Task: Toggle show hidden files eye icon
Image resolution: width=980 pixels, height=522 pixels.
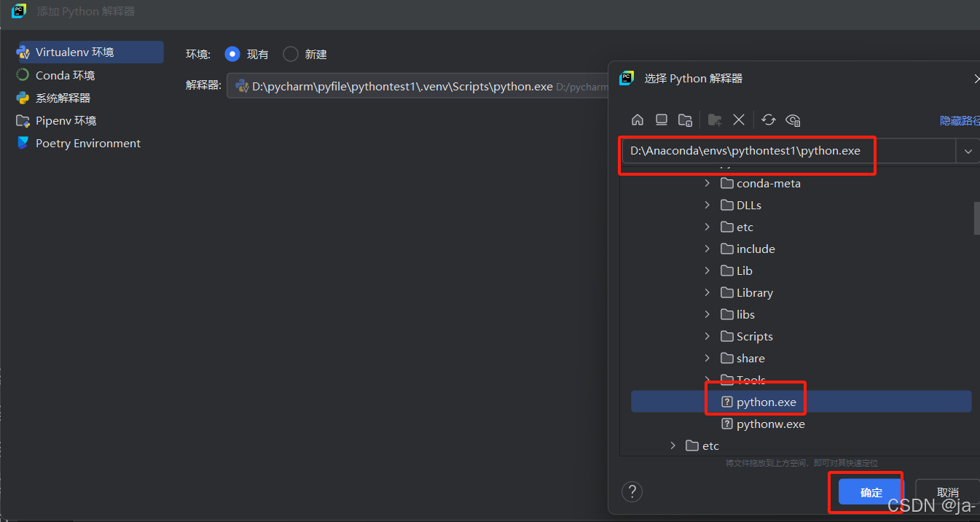Action: pos(793,120)
